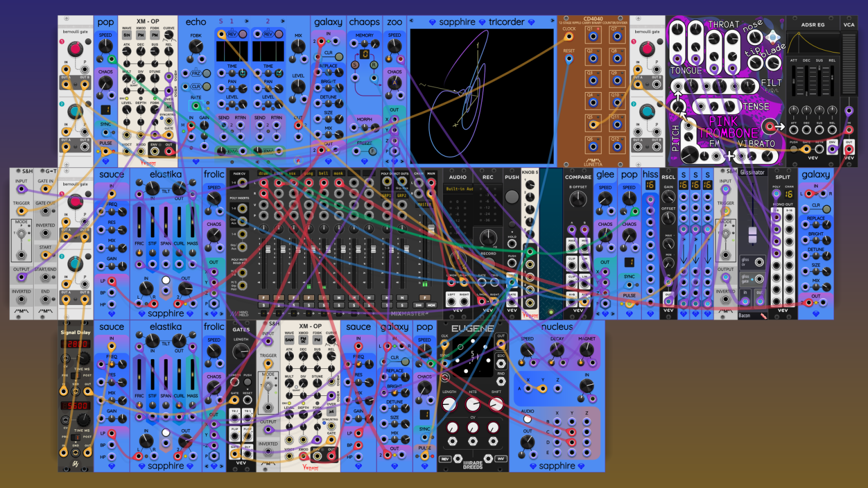Click the EUGENE HITS knob
Viewport: 868px width, 488px height.
point(472,404)
